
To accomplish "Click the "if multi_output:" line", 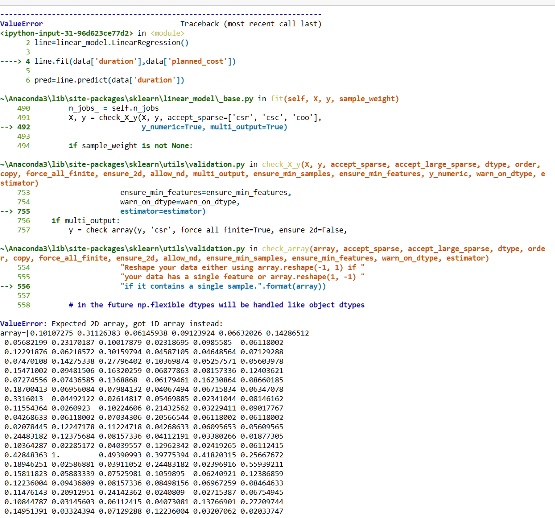I will (x=86, y=221).
